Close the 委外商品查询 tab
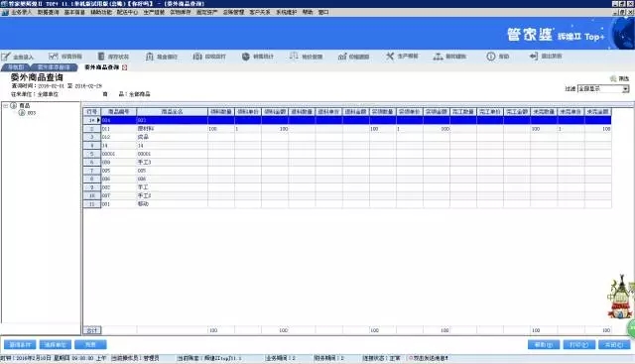 pyautogui.click(x=125, y=67)
